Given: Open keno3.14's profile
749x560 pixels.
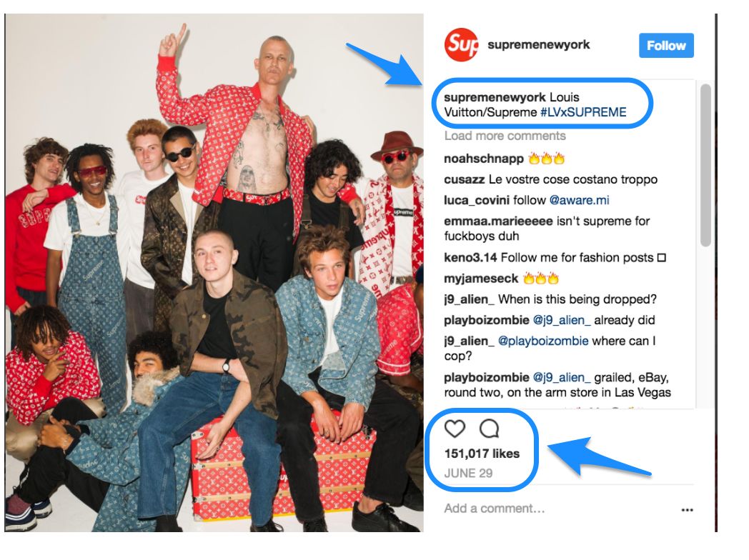Looking at the screenshot, I should click(x=470, y=258).
